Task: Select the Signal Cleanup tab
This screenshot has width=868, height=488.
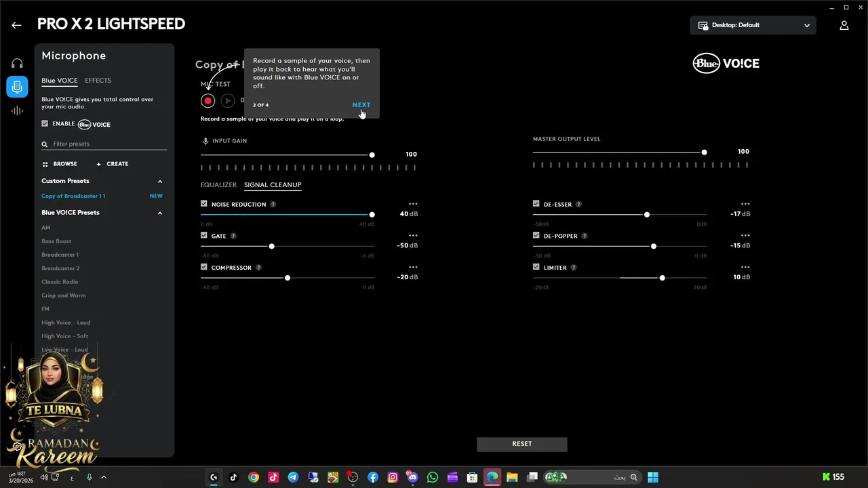Action: pyautogui.click(x=273, y=184)
